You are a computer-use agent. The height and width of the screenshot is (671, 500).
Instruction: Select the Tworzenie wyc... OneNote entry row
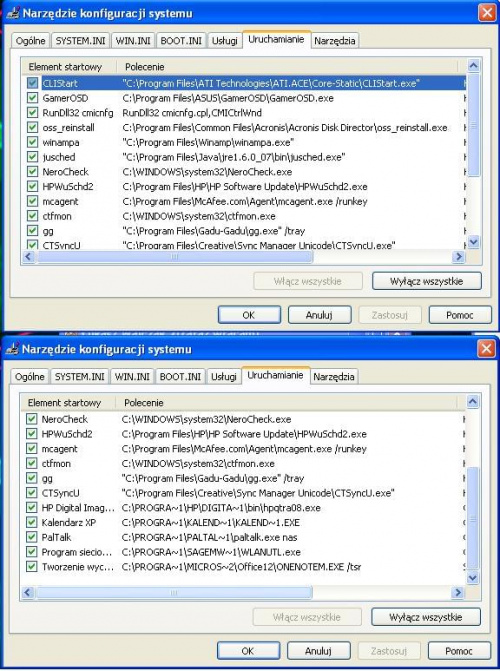pyautogui.click(x=246, y=567)
